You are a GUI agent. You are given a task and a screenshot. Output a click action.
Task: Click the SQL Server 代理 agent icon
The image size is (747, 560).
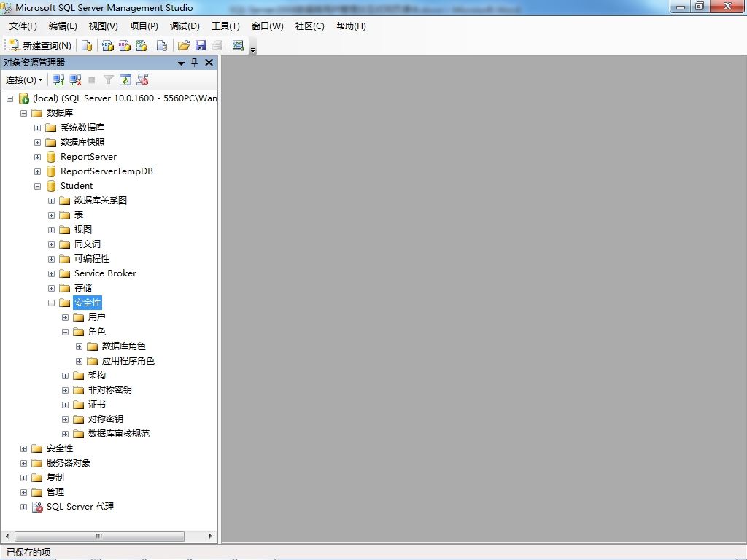tap(37, 507)
